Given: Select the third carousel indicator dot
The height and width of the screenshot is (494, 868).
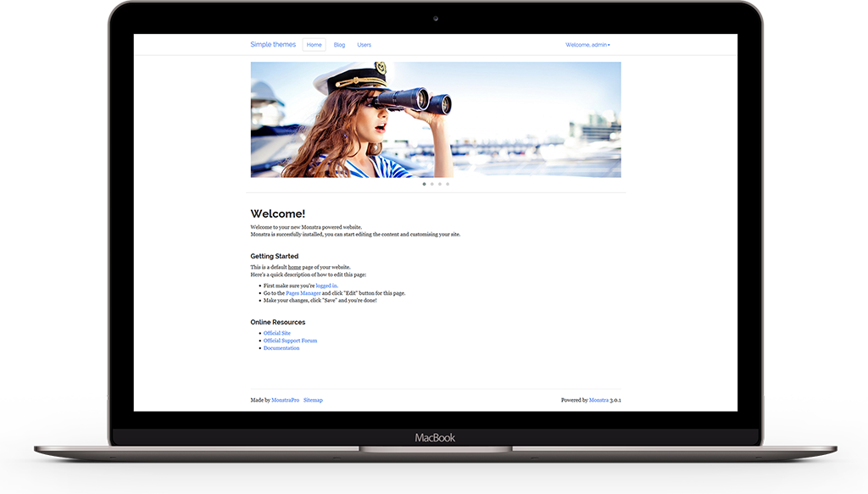Looking at the screenshot, I should pos(441,184).
